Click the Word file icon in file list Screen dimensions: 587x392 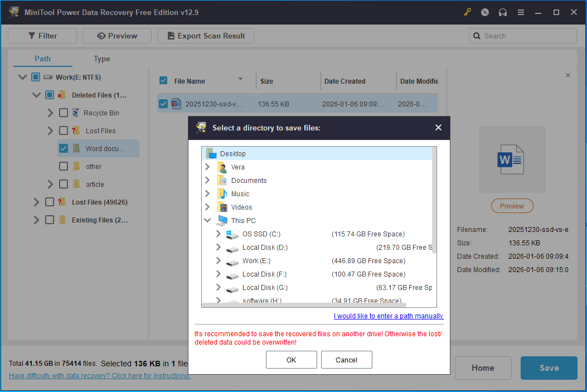[x=176, y=104]
